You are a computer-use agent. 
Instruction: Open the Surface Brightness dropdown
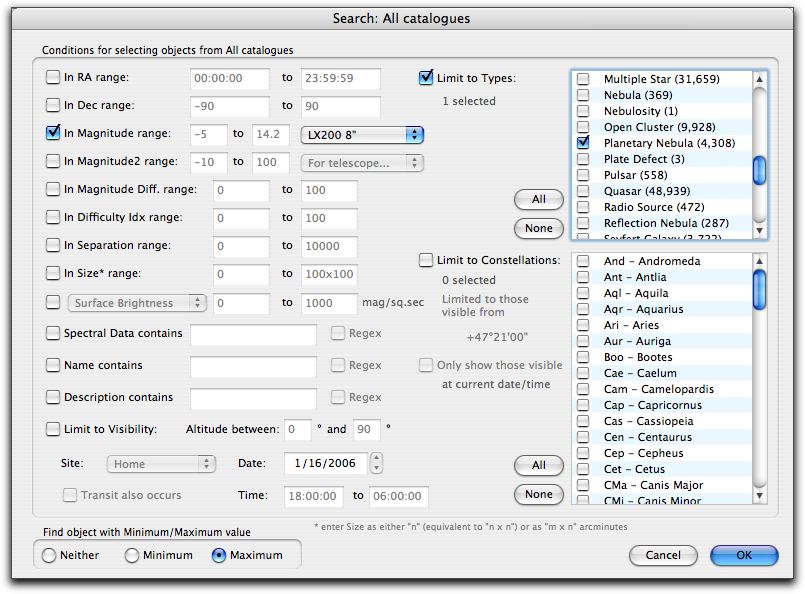coord(138,303)
